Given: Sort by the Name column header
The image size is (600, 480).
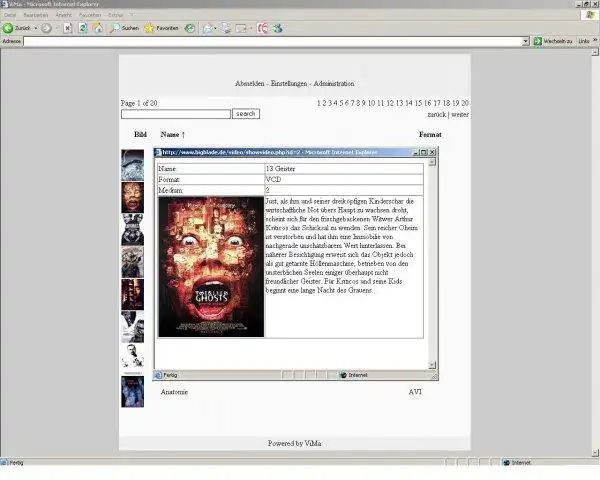Looking at the screenshot, I should click(x=173, y=134).
